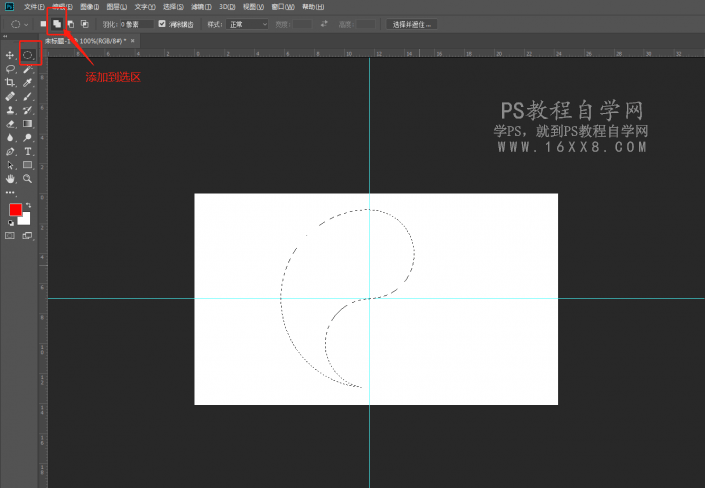This screenshot has width=705, height=488.
Task: Click the Width input field
Action: click(302, 24)
